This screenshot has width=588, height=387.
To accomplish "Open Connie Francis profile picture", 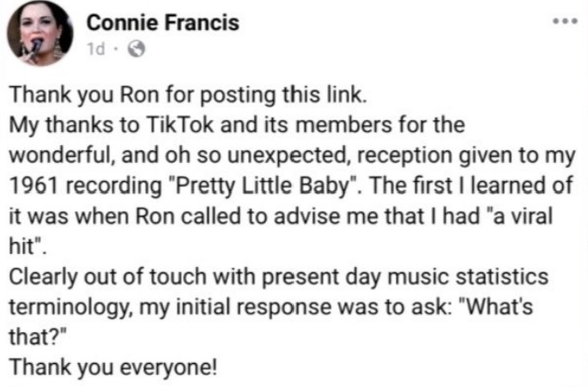I will (x=40, y=33).
